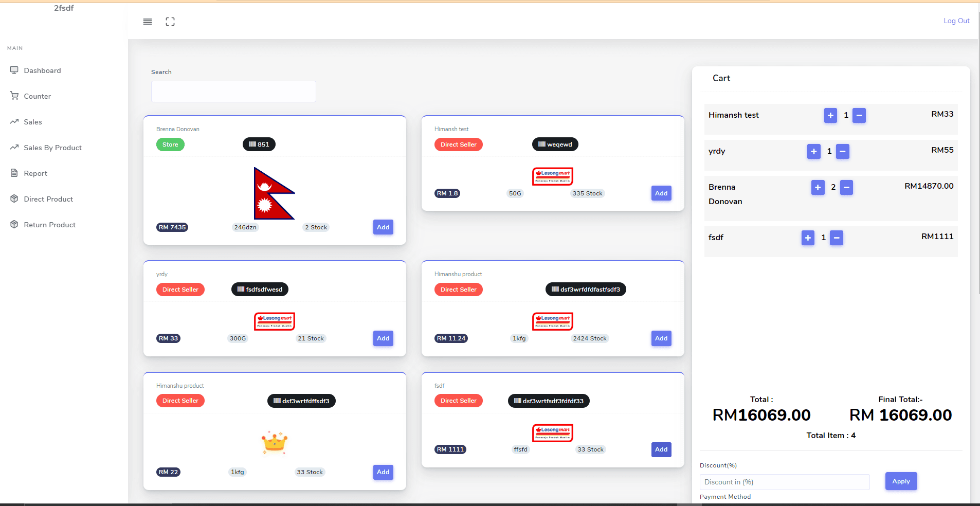Increase Brenna Donovan quantity in cart

coord(818,188)
